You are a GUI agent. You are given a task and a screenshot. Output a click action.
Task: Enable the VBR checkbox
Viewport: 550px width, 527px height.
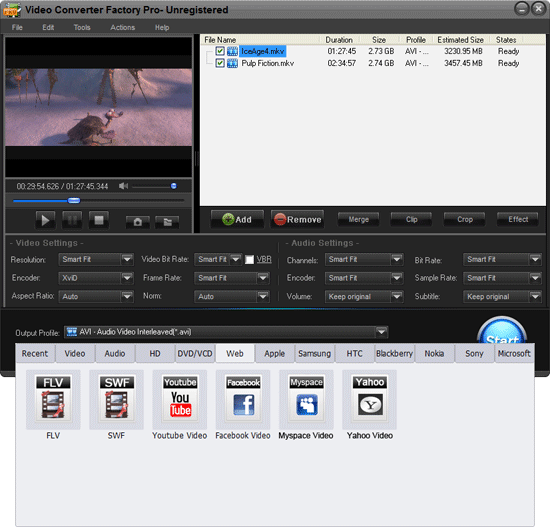[249, 260]
